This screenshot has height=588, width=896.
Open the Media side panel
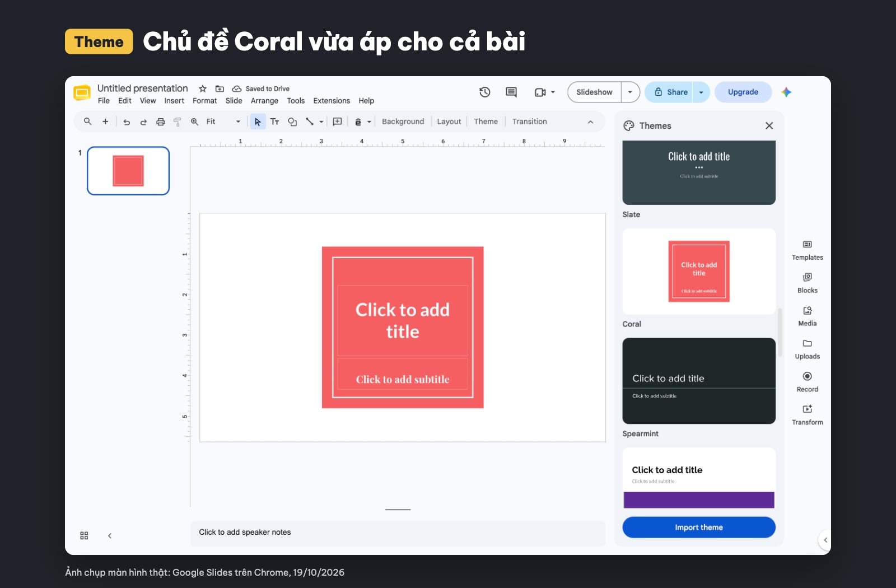tap(807, 316)
